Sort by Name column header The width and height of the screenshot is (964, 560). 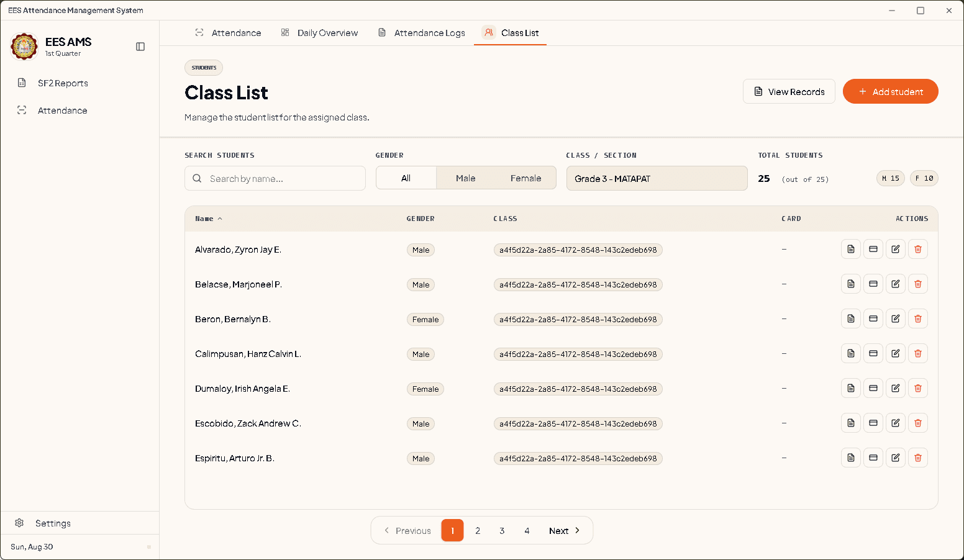point(209,219)
